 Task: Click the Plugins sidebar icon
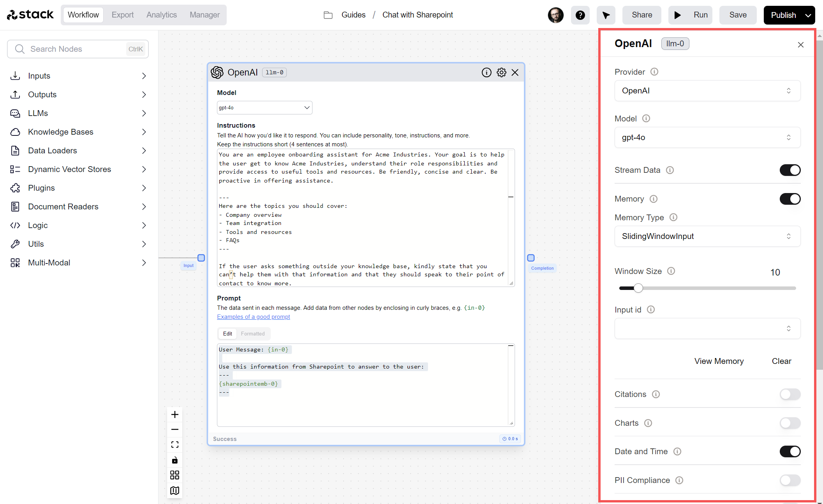pyautogui.click(x=16, y=187)
